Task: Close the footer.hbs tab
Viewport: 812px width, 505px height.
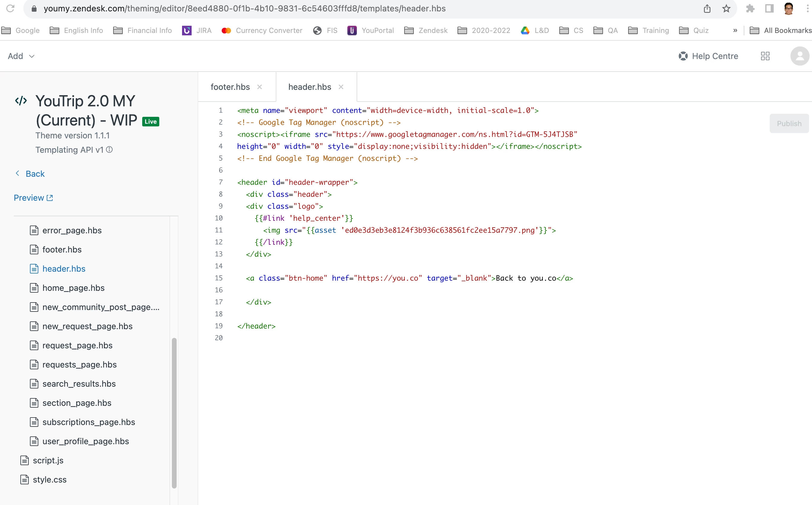Action: click(x=259, y=87)
